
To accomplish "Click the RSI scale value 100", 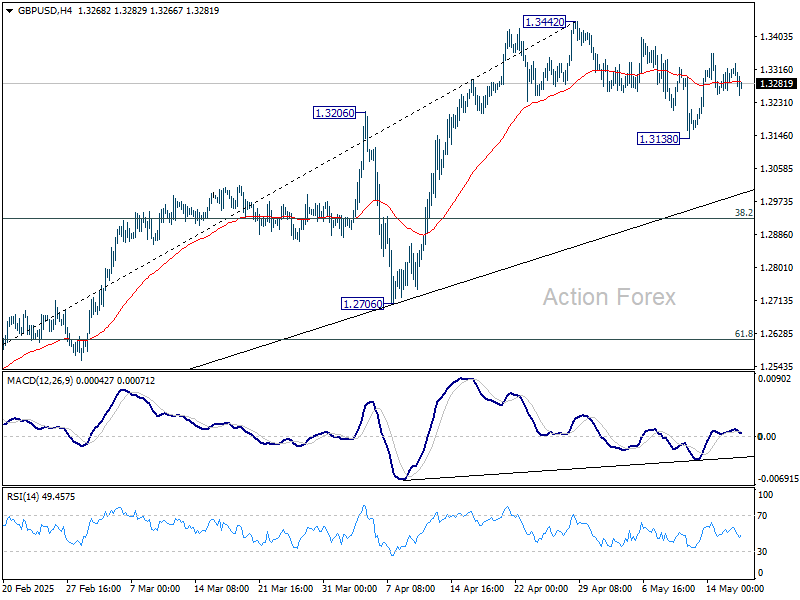I will tap(765, 495).
